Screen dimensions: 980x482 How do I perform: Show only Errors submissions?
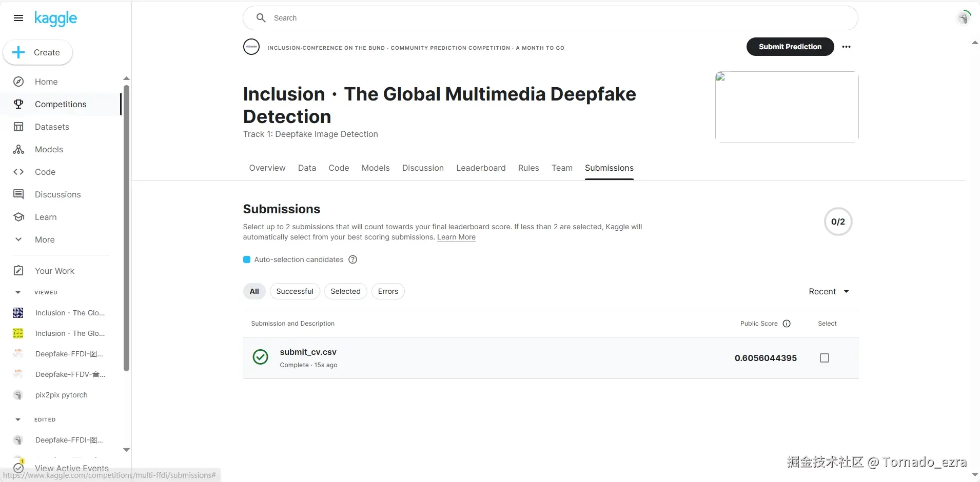point(388,291)
